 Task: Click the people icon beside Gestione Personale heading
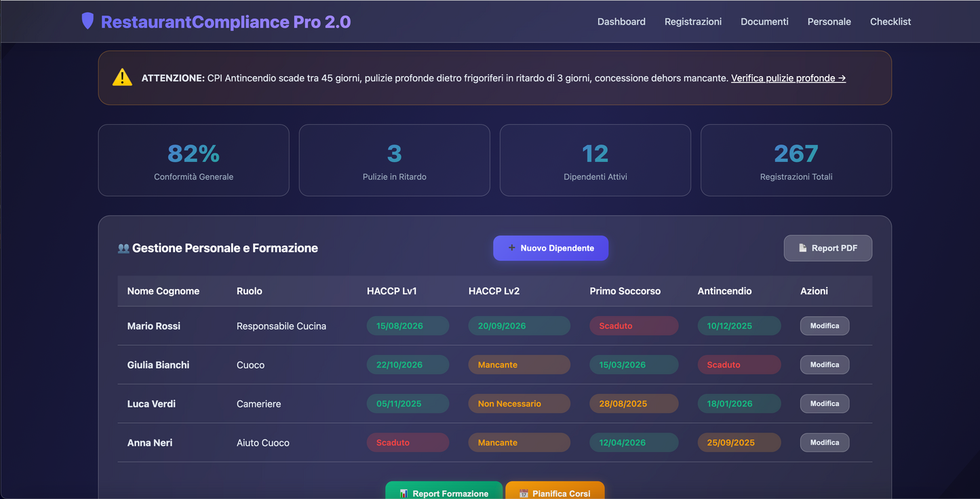tap(123, 247)
